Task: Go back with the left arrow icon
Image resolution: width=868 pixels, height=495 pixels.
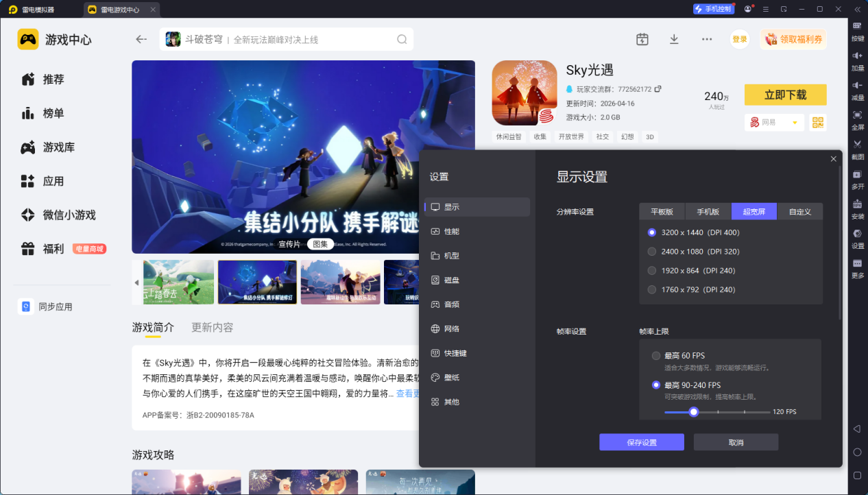Action: click(141, 39)
